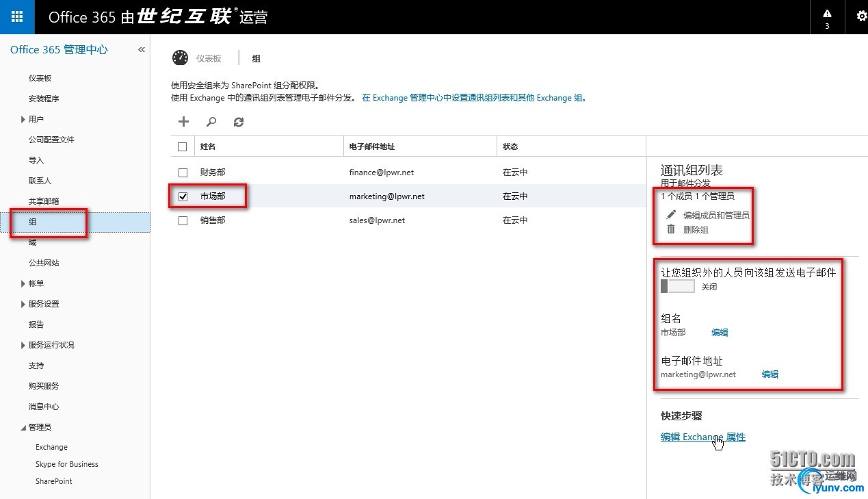Screen dimensions: 868x499
Task: Click Office 365 管理中心 title
Action: pyautogui.click(x=59, y=49)
